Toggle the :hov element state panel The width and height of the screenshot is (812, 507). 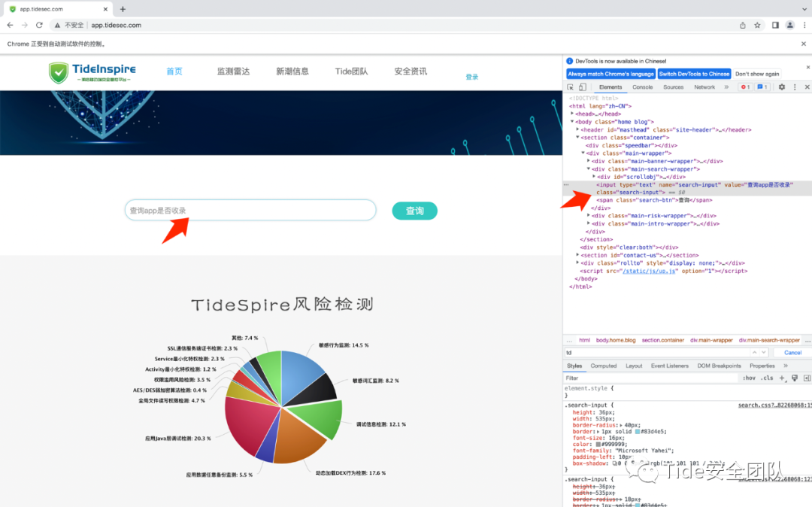pos(750,378)
